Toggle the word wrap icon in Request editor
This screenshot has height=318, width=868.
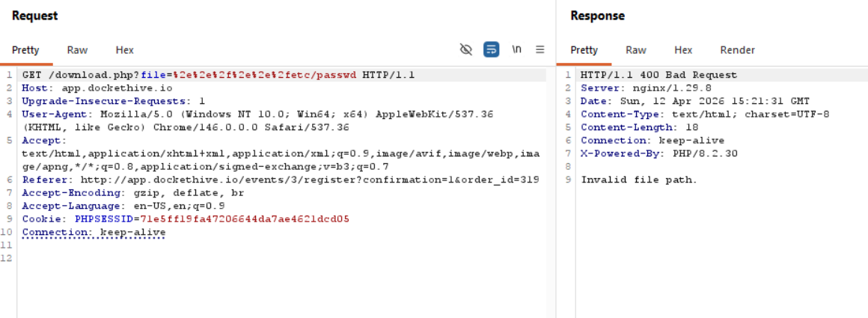coord(491,49)
